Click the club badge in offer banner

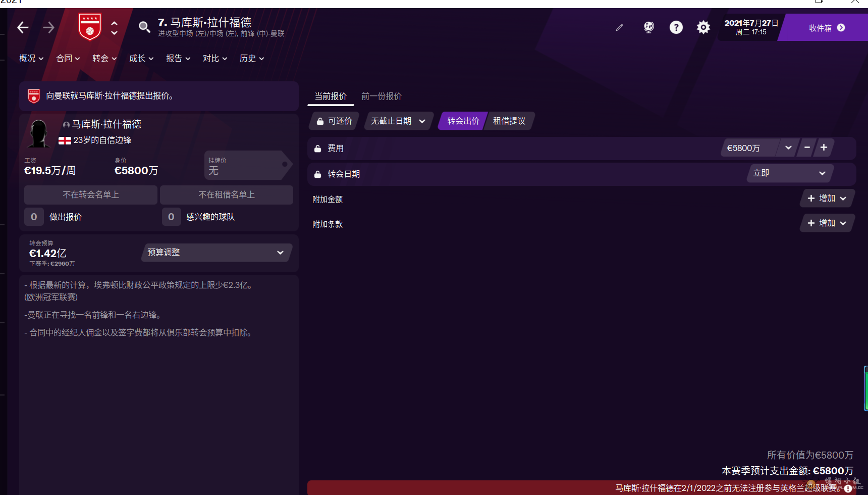(34, 96)
